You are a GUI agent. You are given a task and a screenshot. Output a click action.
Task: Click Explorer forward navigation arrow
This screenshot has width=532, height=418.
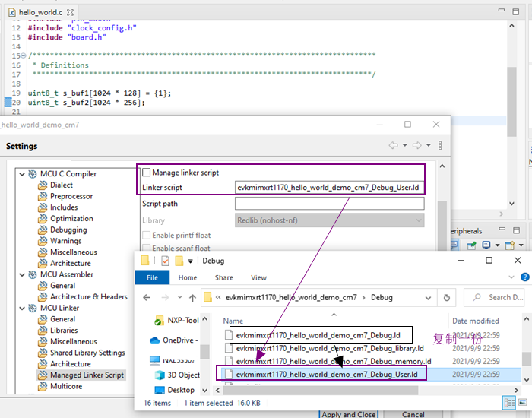coord(165,298)
